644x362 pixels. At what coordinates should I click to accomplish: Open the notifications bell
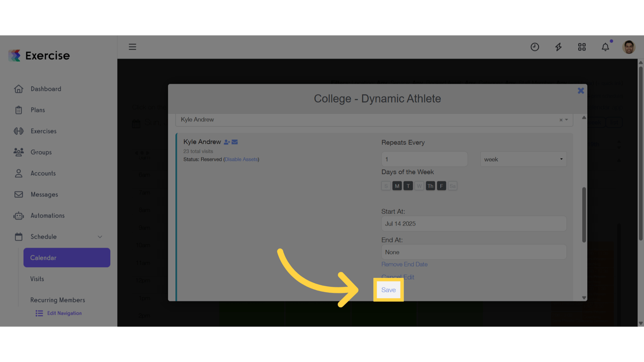[x=605, y=47]
